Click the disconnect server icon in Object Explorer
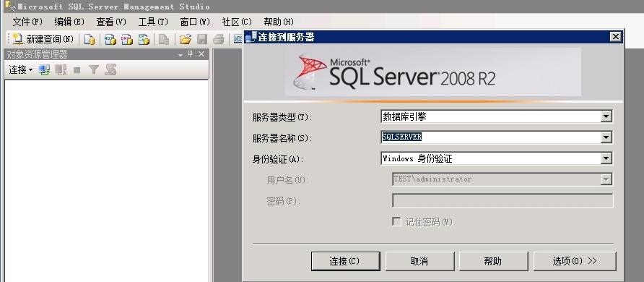 click(x=61, y=70)
